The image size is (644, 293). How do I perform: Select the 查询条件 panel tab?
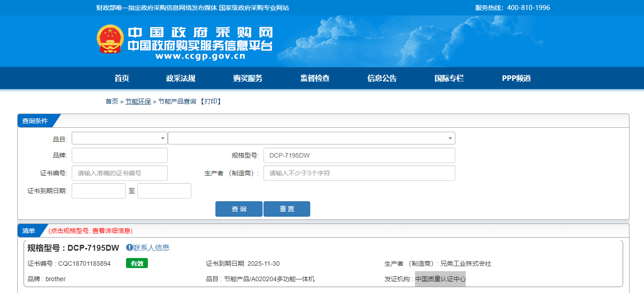coord(35,121)
